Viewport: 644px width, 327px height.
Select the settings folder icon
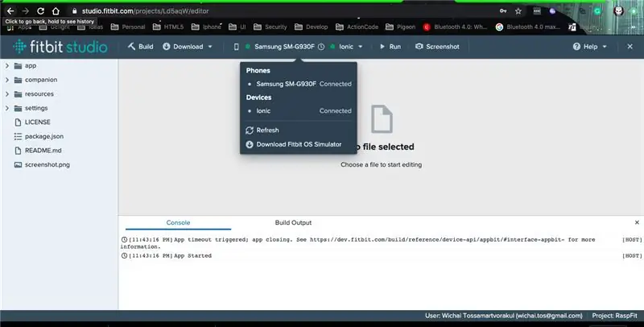pos(18,108)
